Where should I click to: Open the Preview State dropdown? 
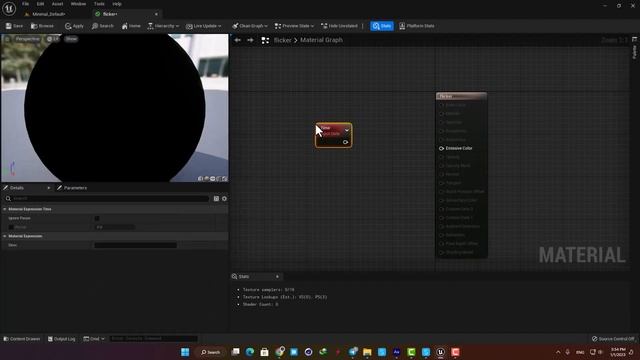(x=294, y=26)
